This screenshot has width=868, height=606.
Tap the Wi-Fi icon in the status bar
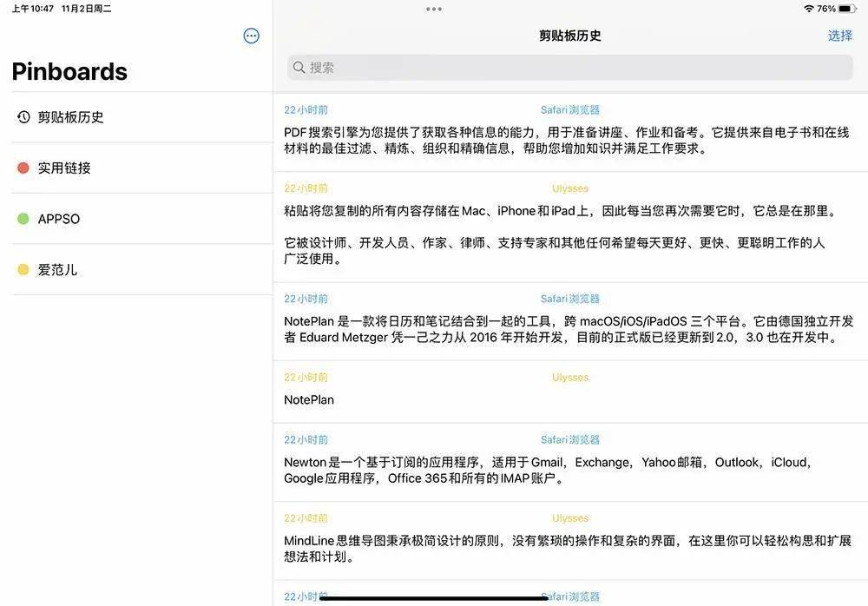click(808, 8)
